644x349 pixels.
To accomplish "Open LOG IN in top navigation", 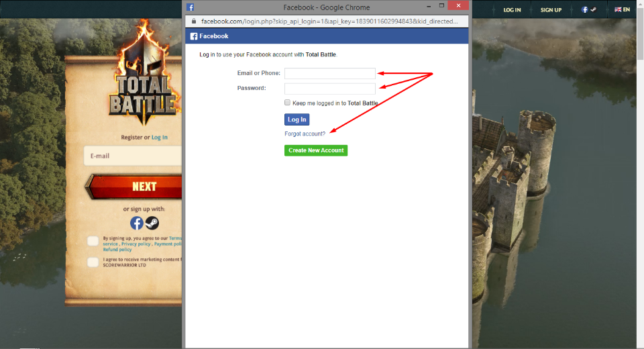I will (512, 10).
